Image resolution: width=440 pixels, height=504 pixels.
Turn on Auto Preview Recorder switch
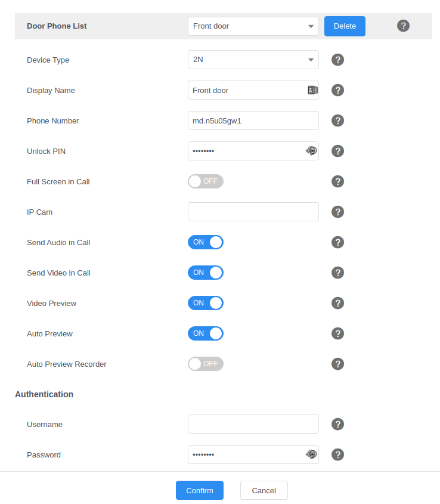pyautogui.click(x=205, y=364)
